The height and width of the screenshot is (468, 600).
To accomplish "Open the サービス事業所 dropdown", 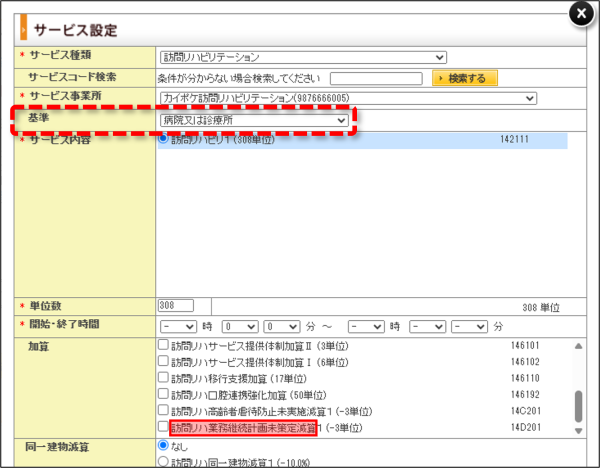I will (x=348, y=98).
